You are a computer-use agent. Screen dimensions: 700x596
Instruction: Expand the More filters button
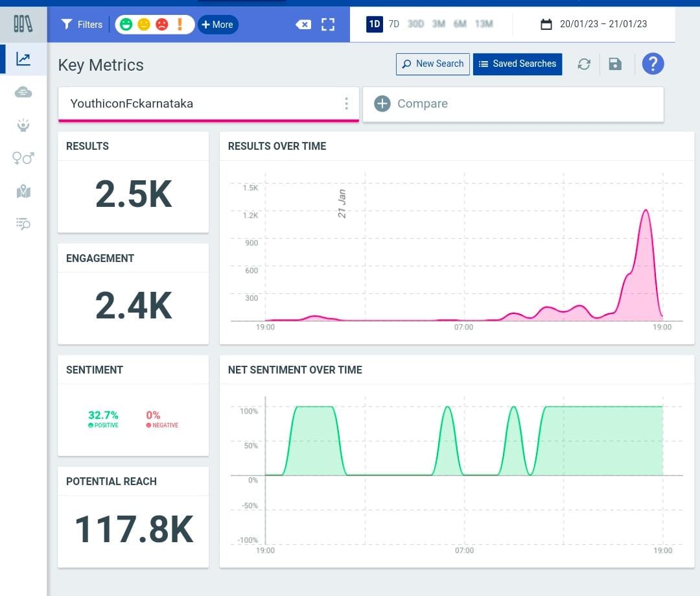click(218, 25)
